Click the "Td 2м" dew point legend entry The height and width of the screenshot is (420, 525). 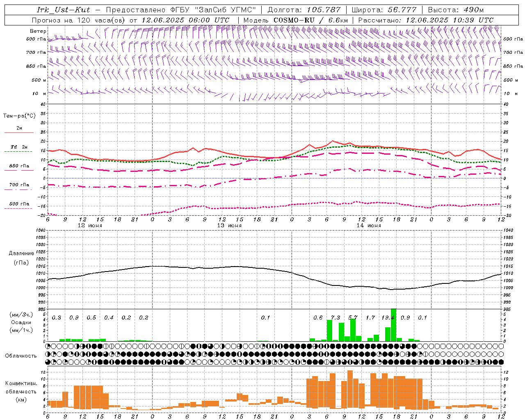pyautogui.click(x=19, y=147)
